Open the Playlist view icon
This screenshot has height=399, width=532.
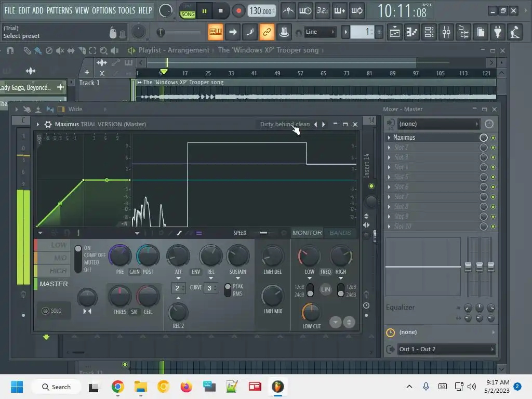(395, 32)
